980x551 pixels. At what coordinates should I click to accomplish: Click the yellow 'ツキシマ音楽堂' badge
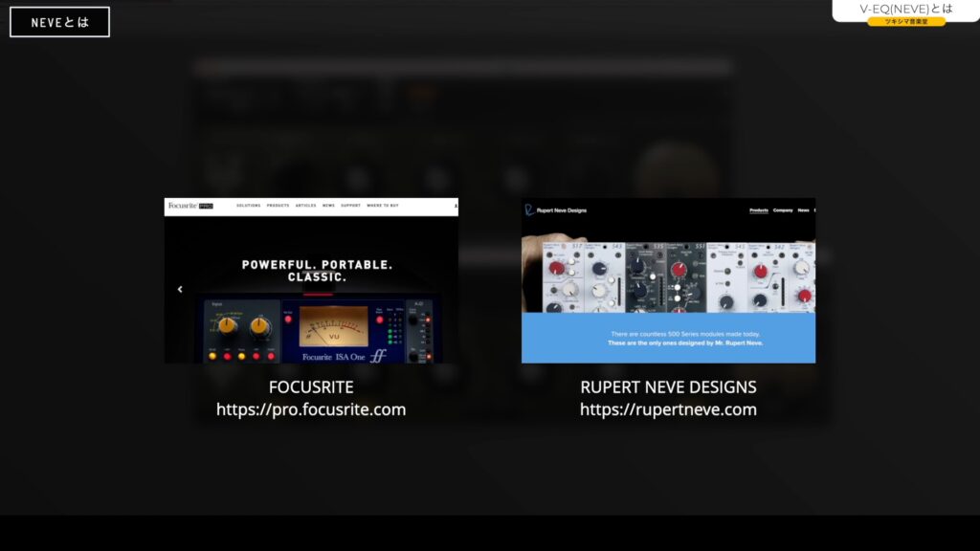point(906,21)
